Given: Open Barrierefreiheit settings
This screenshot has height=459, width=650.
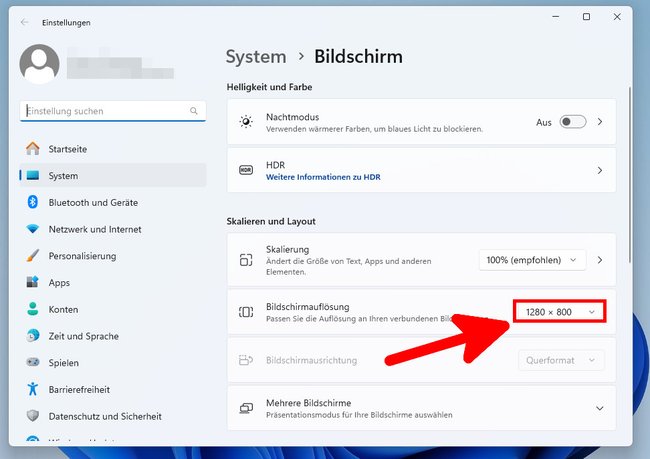Looking at the screenshot, I should [113, 389].
